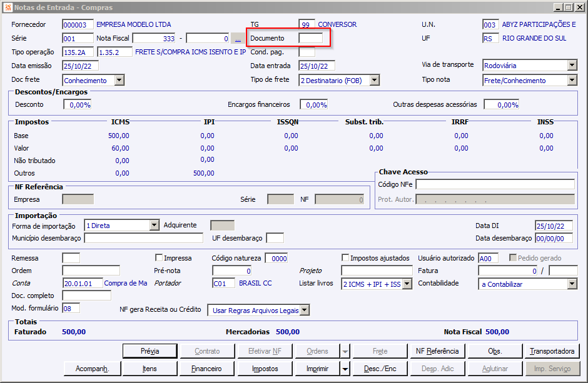This screenshot has width=588, height=383.
Task: Click the app icon in title bar
Action: 8,7
